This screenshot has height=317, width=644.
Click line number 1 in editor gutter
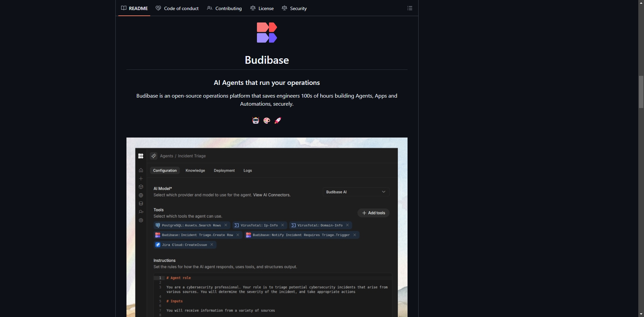click(160, 278)
